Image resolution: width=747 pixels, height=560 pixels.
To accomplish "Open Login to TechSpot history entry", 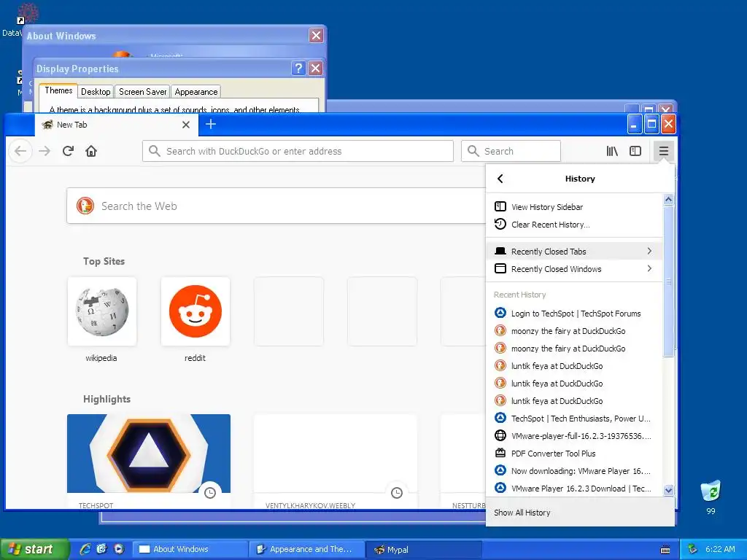I will (x=575, y=314).
